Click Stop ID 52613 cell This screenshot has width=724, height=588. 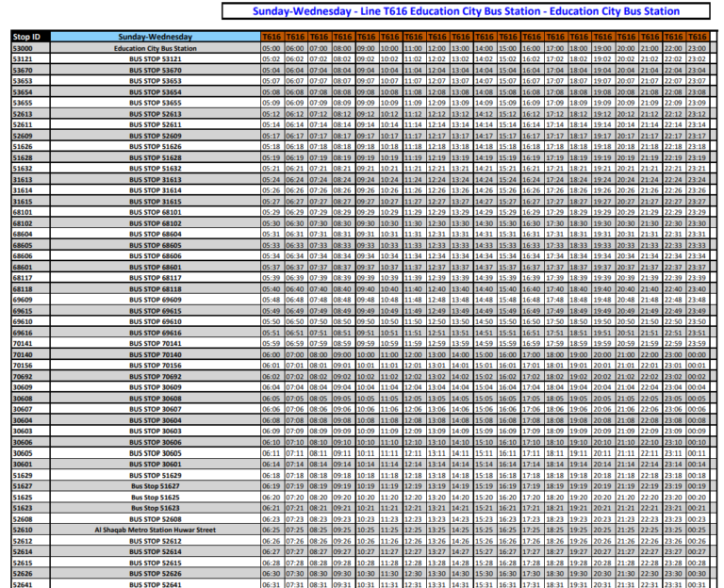[x=23, y=114]
